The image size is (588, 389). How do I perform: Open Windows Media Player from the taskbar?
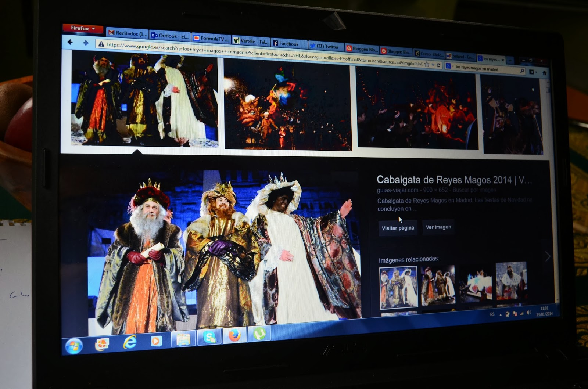click(x=156, y=341)
